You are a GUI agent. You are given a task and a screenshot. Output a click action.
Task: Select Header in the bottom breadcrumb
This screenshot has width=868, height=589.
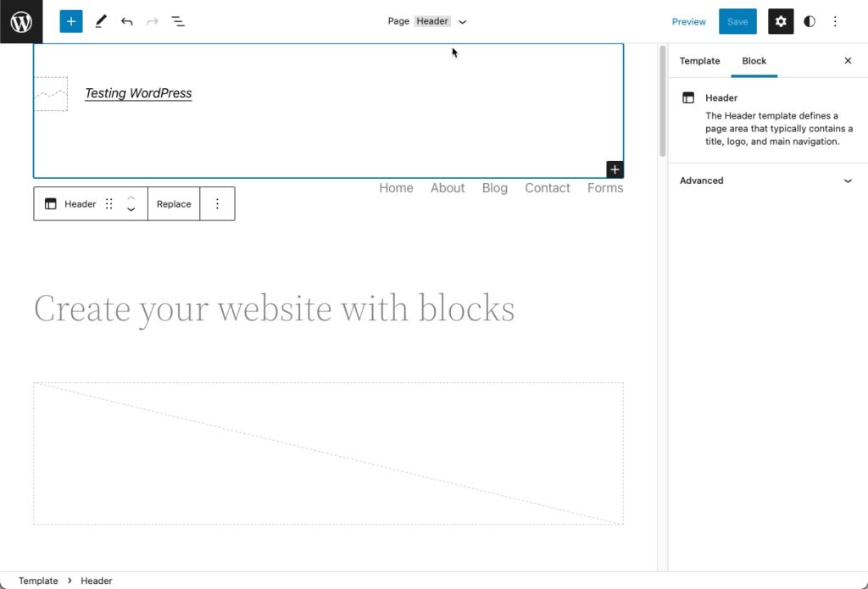click(x=96, y=581)
